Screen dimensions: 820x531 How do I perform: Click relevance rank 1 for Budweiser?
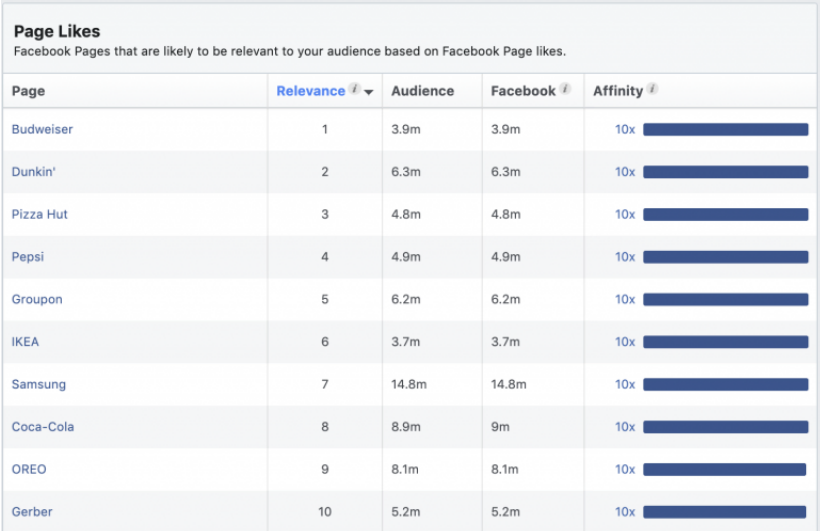(325, 129)
